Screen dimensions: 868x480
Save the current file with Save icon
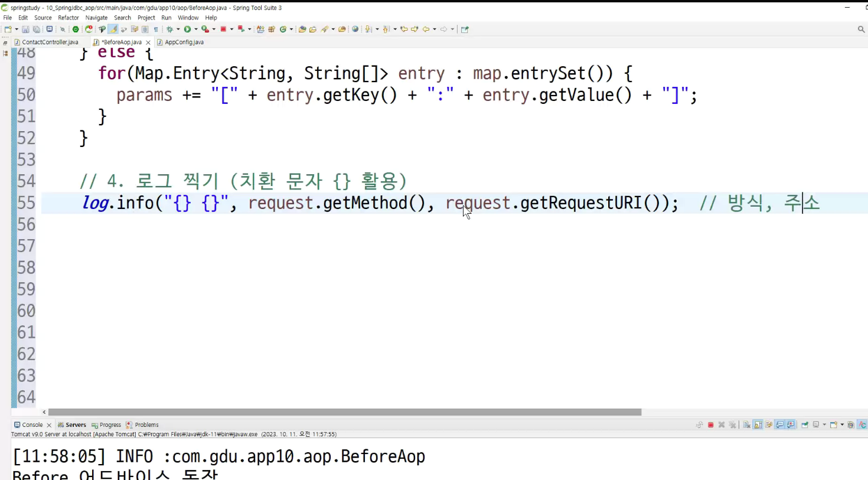tap(25, 29)
